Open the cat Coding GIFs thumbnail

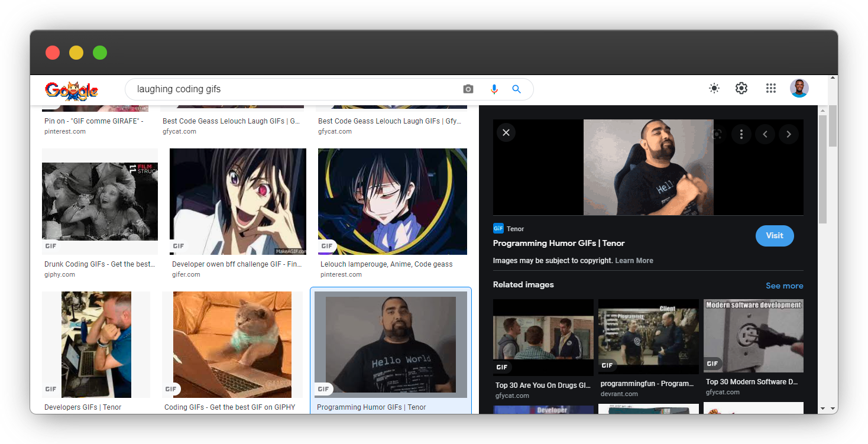coord(232,345)
